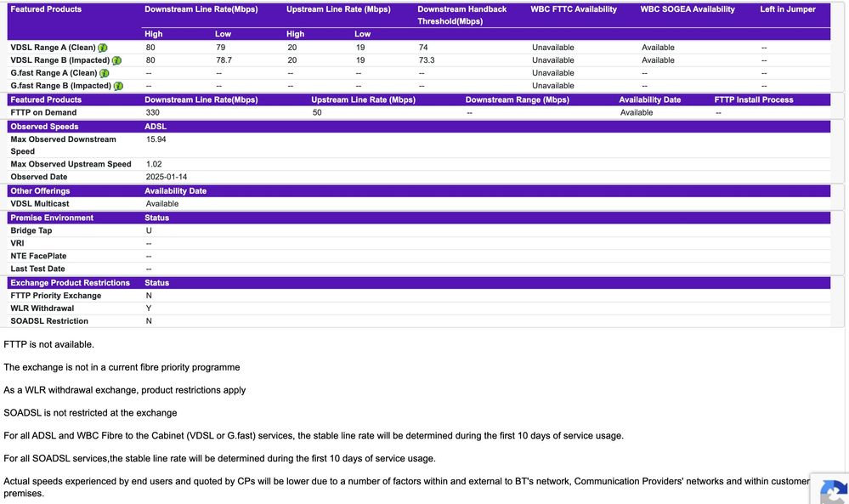Image resolution: width=849 pixels, height=504 pixels.
Task: Click info icon beside VDSL Range B (Impacted)
Action: pyautogui.click(x=116, y=60)
